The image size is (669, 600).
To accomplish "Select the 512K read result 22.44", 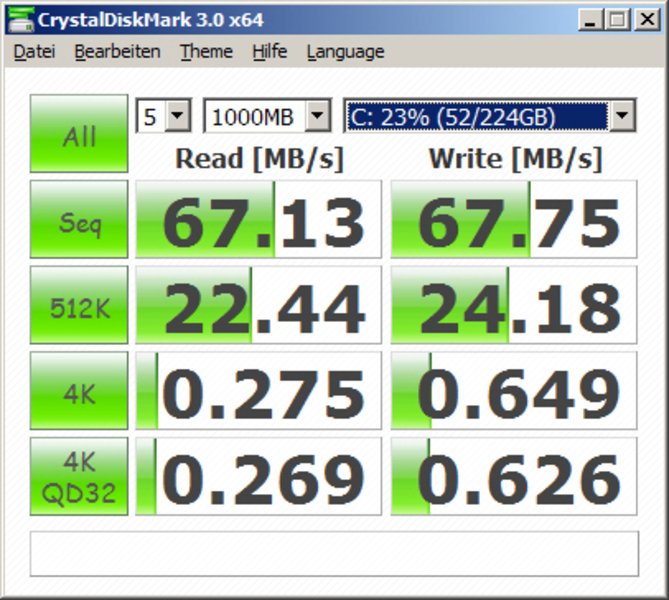I will [x=258, y=305].
